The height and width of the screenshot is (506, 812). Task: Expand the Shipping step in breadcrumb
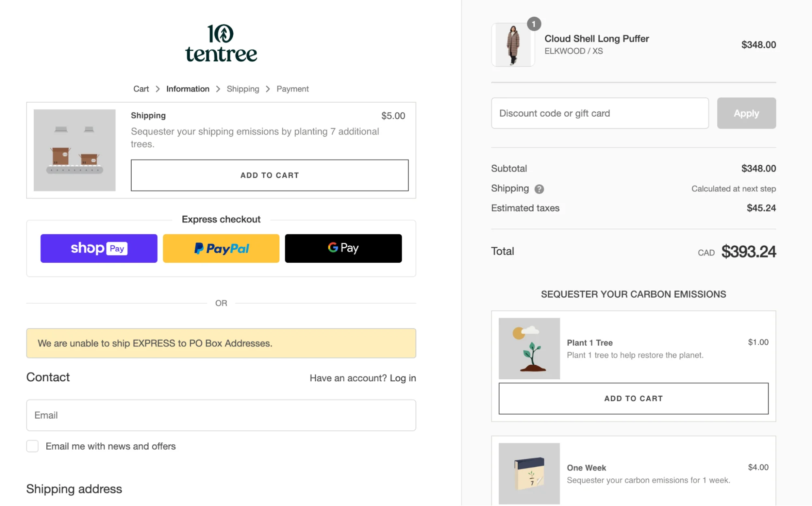(243, 89)
